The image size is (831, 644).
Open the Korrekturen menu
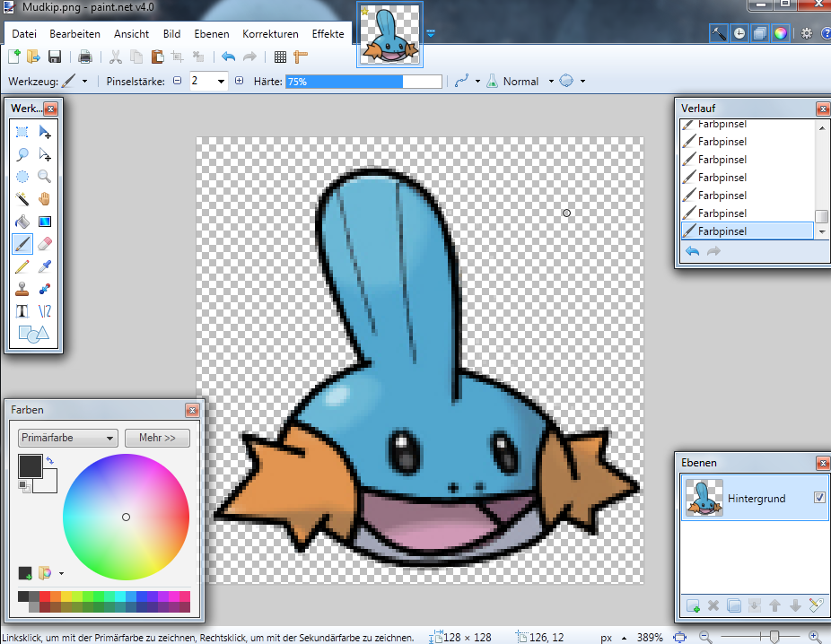(x=270, y=33)
